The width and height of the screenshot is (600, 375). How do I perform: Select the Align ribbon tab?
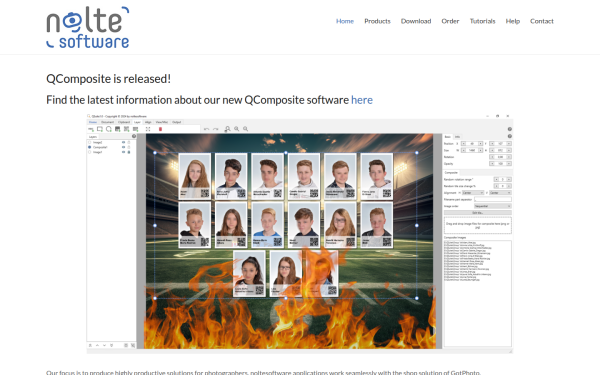point(148,122)
